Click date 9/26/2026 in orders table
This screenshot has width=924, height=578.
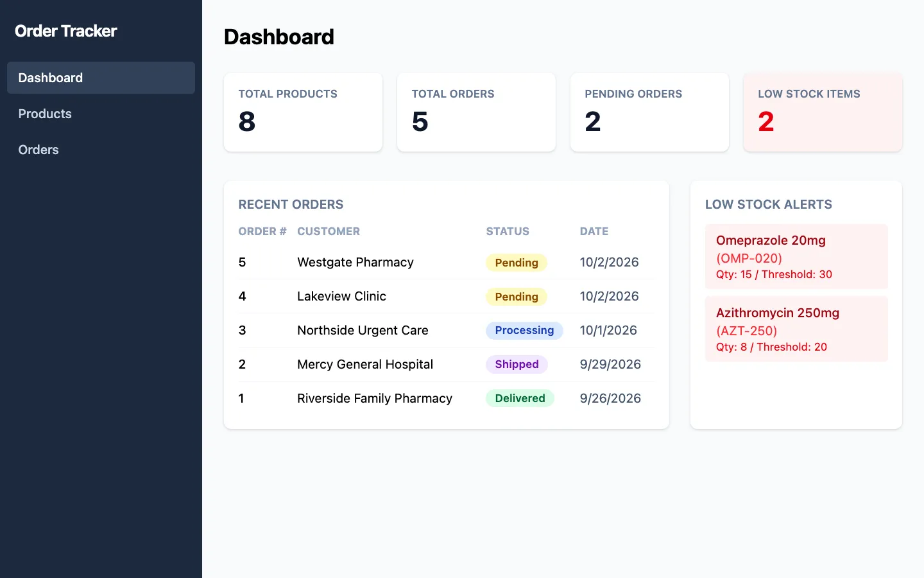coord(610,398)
